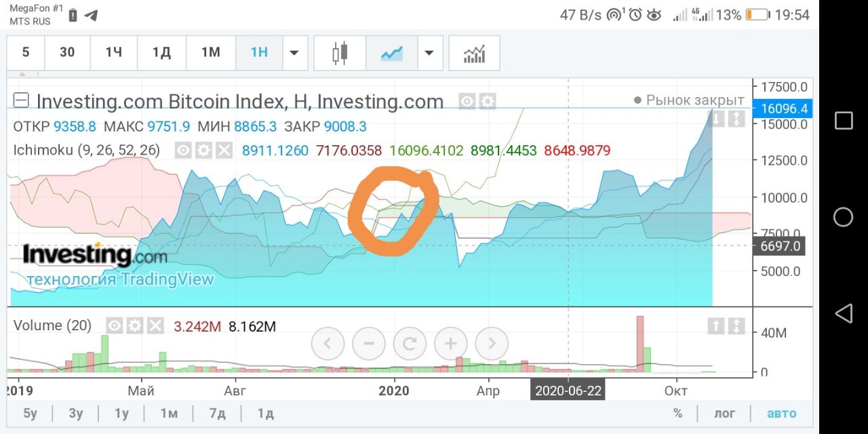Screen dimensions: 868x434
Task: Set range to 5y
Action: pos(31,413)
